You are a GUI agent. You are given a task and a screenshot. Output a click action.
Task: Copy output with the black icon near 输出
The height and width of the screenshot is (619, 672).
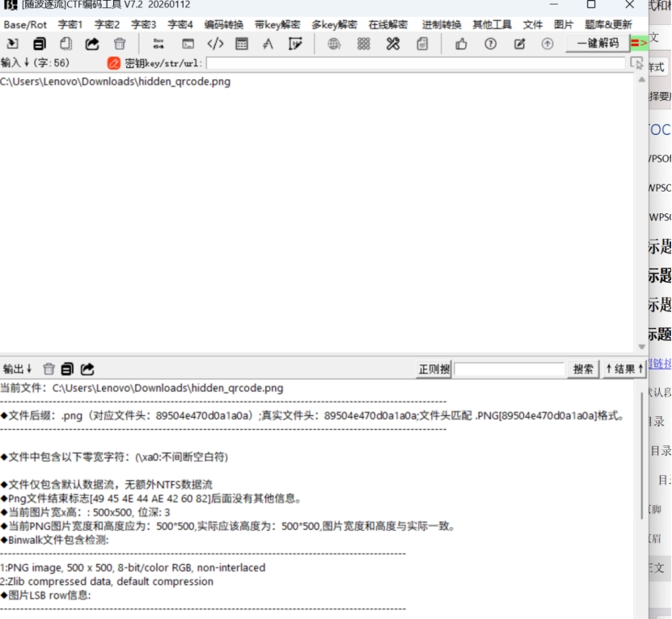(x=67, y=368)
